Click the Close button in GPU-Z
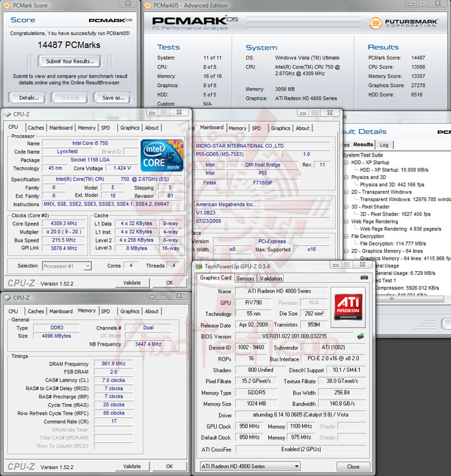 [x=353, y=467]
